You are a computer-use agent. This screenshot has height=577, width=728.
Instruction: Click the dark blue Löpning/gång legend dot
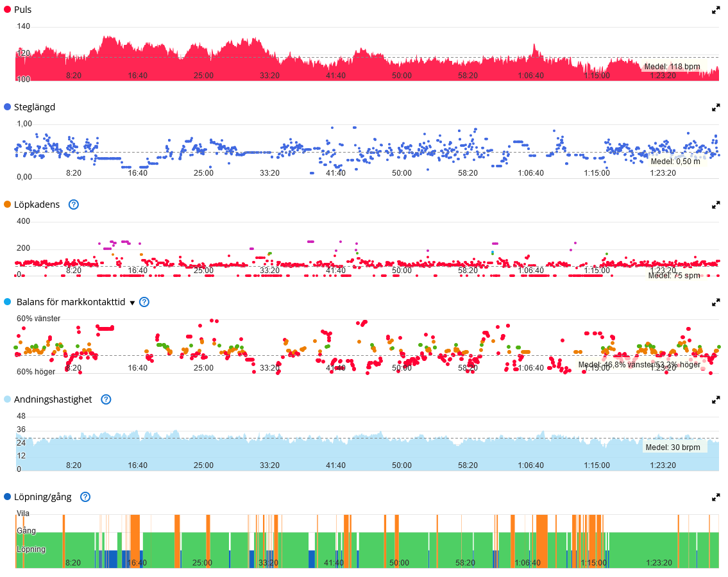click(x=8, y=497)
